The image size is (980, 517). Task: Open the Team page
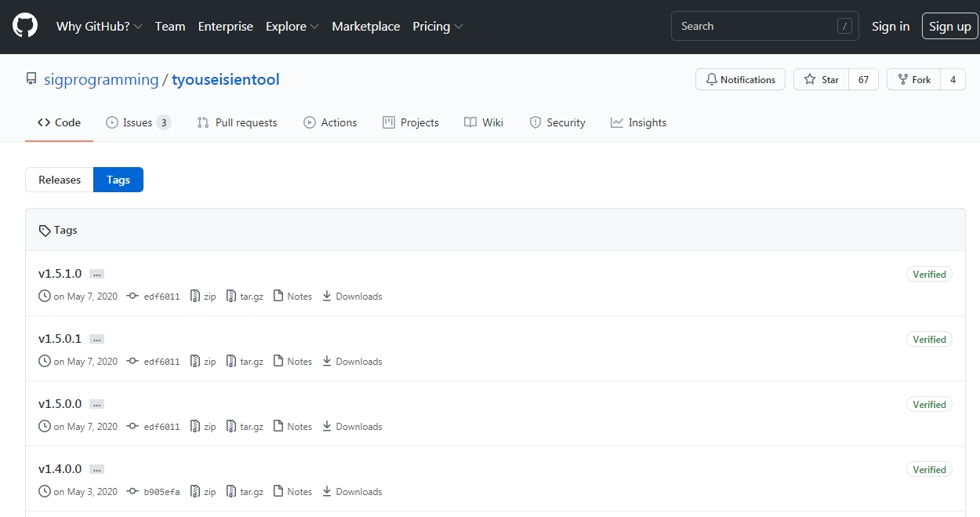click(170, 26)
